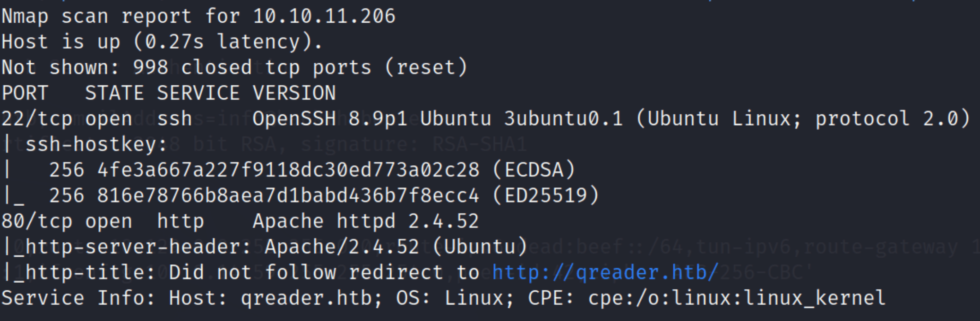Click the ECDSA key fingerprint 4fe3a667a227f9118dc30ed773a02c28
980x321 pixels.
[x=288, y=170]
